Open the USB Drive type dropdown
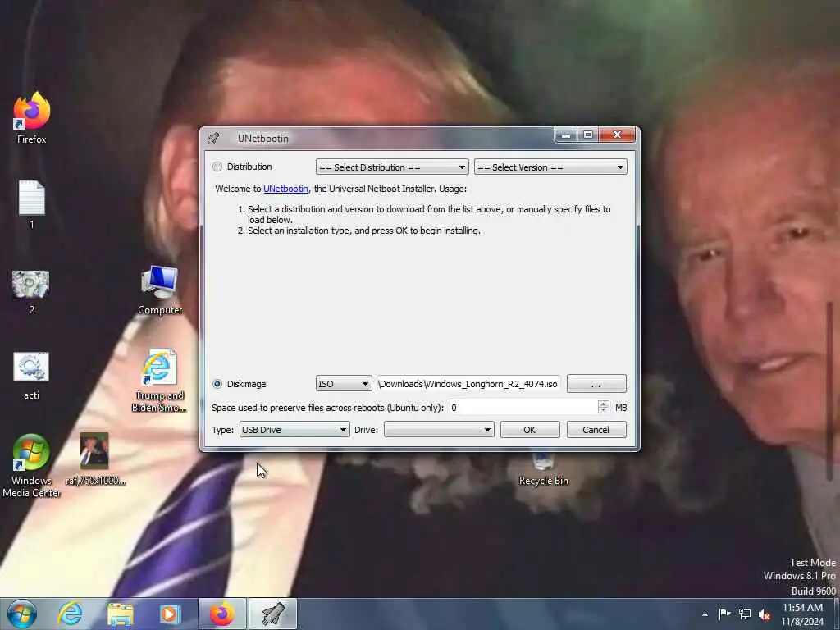 (x=294, y=430)
